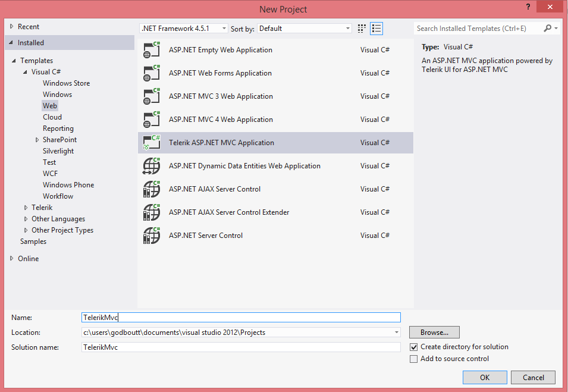Click the ASP.NET Web Forms Application icon
This screenshot has width=568, height=392.
pos(152,73)
